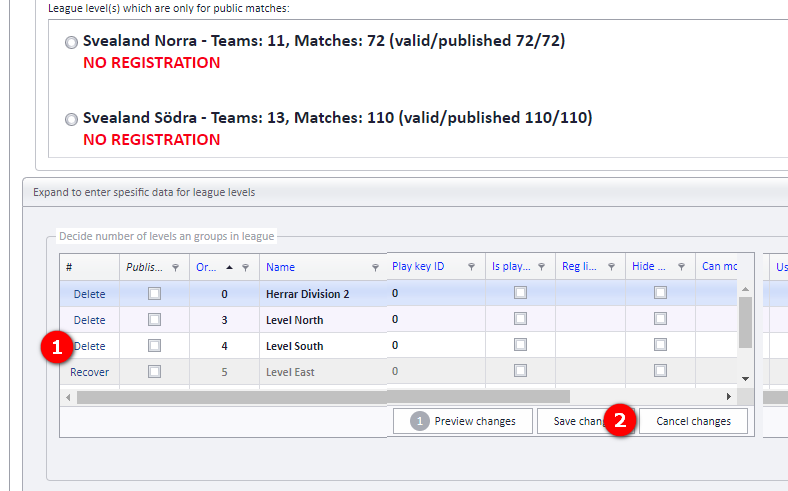Image resolution: width=788 pixels, height=491 pixels.
Task: Sort by the Play key ID column header
Action: pos(418,266)
